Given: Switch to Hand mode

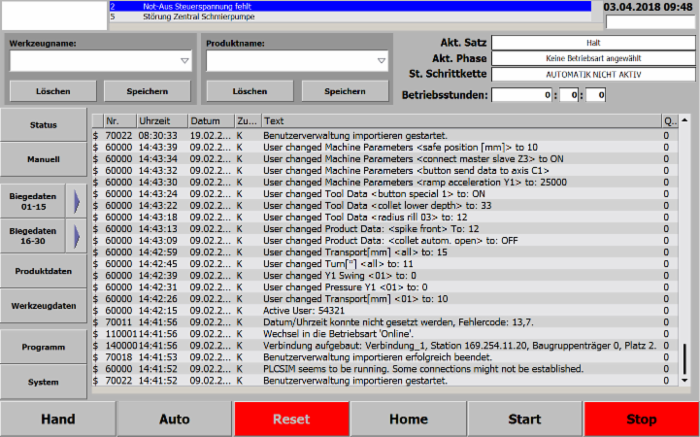Looking at the screenshot, I should [x=57, y=419].
